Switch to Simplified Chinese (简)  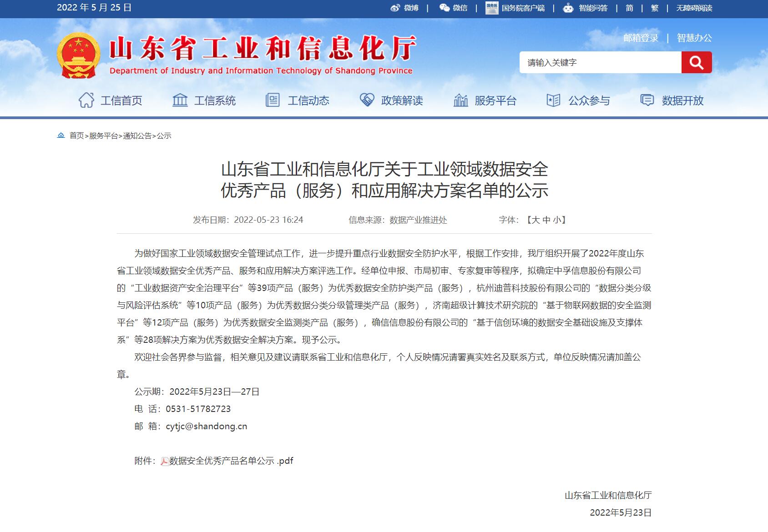pyautogui.click(x=629, y=8)
